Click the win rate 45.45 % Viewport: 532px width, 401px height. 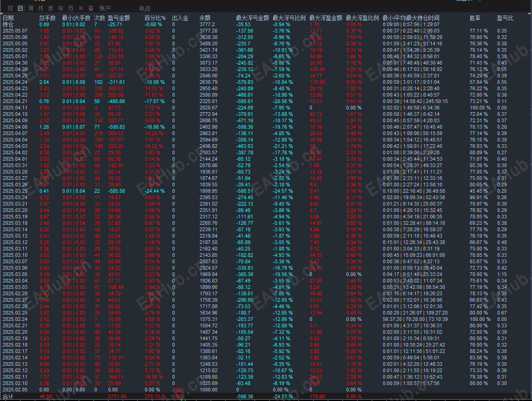(x=479, y=191)
